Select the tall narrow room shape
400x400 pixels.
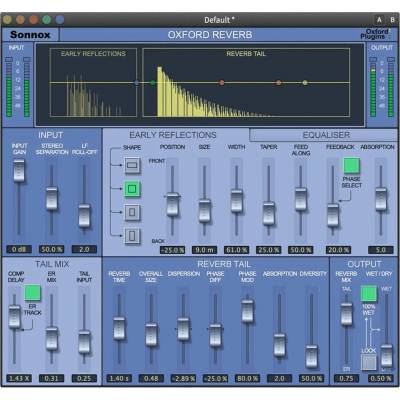pos(132,236)
